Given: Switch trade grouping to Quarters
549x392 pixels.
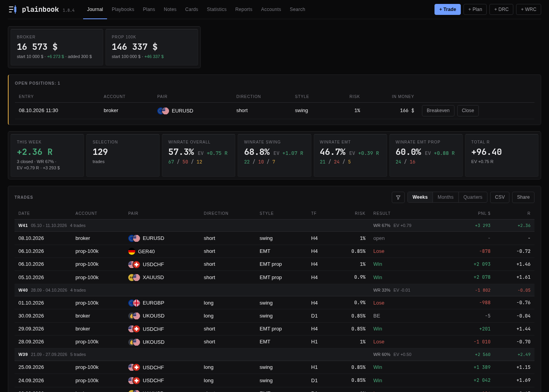Looking at the screenshot, I should click(x=473, y=197).
